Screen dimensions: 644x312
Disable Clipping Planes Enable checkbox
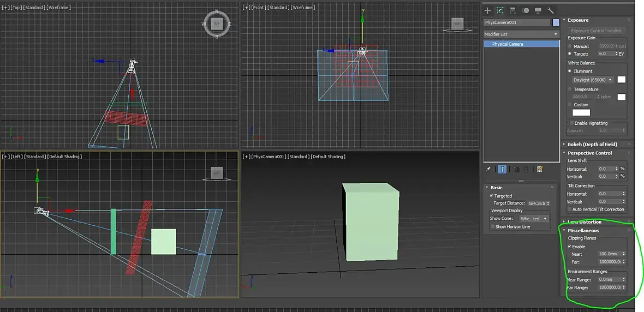click(570, 247)
